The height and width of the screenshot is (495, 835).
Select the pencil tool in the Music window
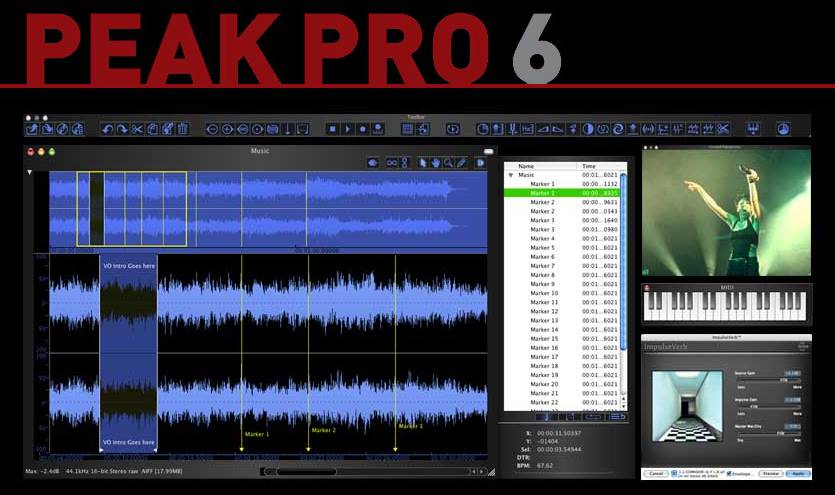tap(461, 163)
